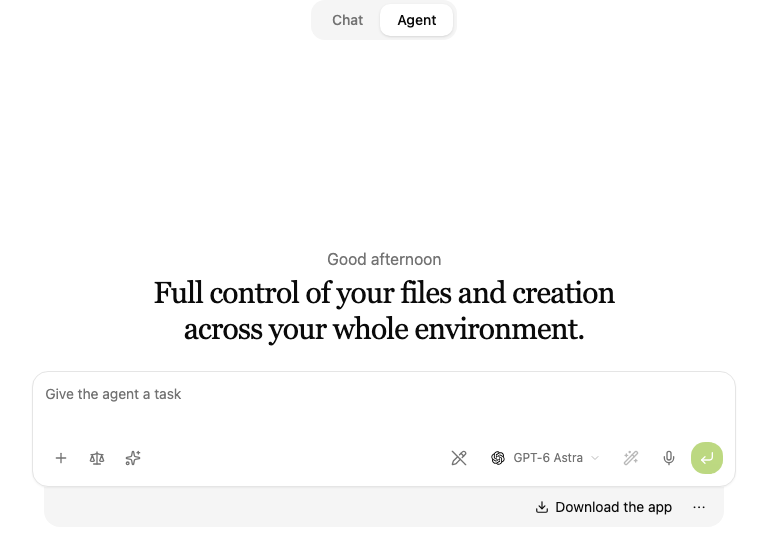This screenshot has width=769, height=543.
Task: Click the magic wand icon
Action: pyautogui.click(x=631, y=458)
